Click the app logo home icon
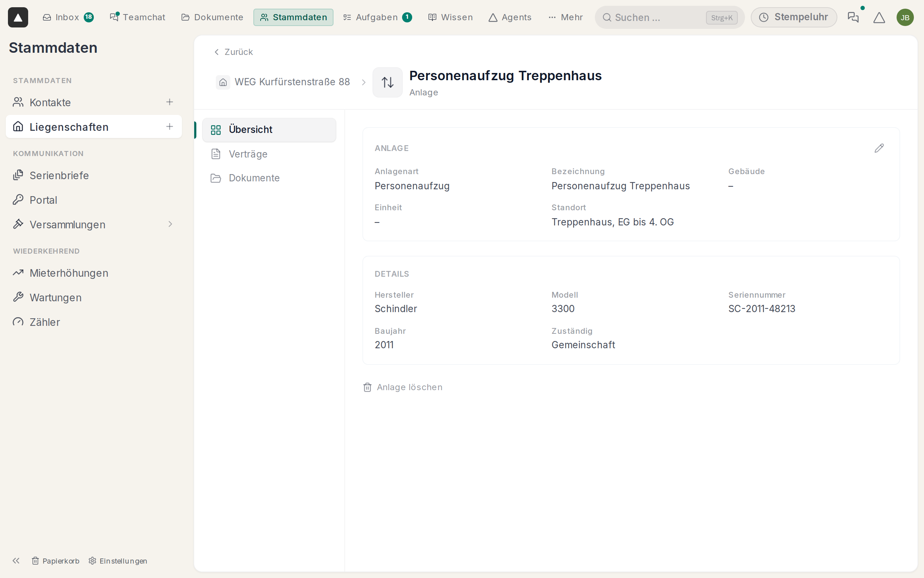 click(18, 17)
